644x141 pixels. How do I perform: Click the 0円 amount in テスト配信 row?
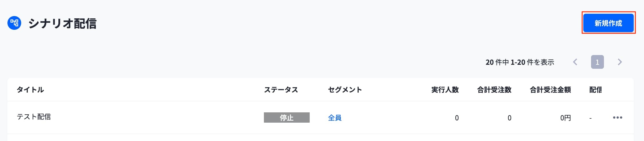[x=565, y=118]
